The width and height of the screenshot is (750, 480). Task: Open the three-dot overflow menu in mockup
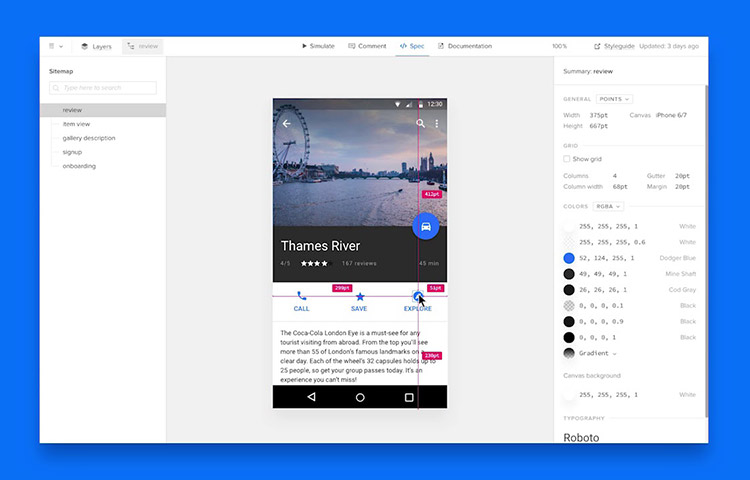tap(437, 123)
